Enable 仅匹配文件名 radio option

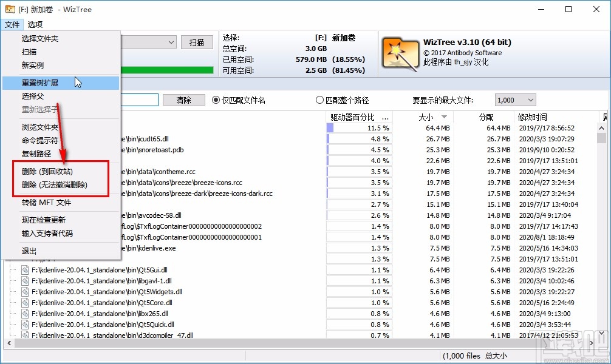coord(239,101)
